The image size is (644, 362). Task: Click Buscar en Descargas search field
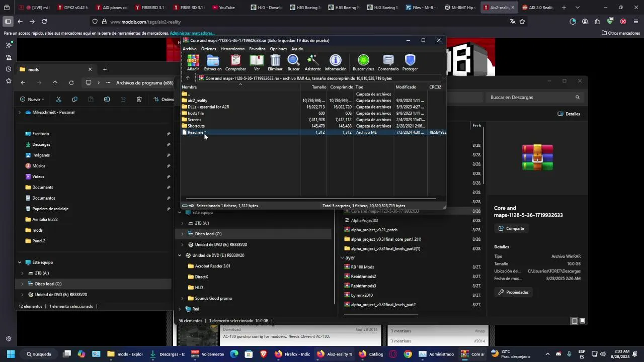click(534, 97)
